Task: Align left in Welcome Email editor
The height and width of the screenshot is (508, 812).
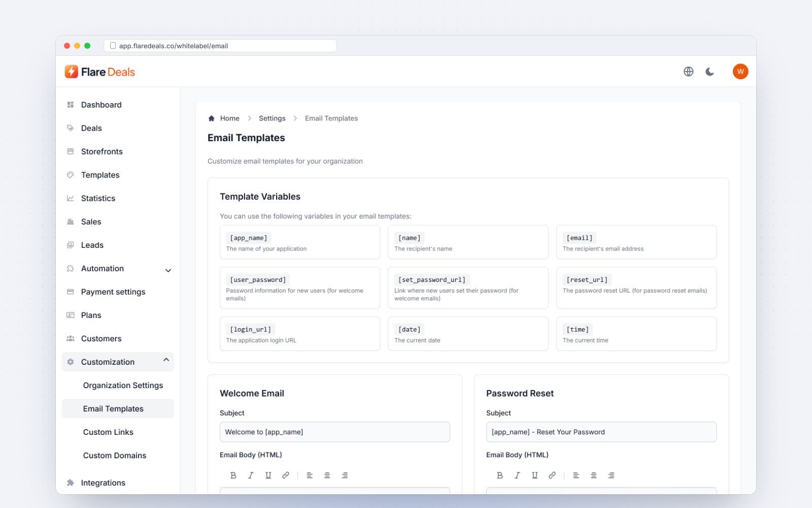Action: point(310,475)
